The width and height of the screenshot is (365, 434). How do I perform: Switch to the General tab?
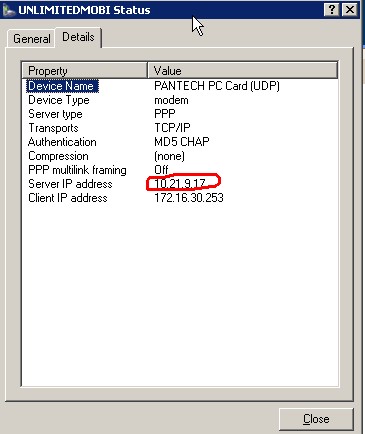pos(31,38)
